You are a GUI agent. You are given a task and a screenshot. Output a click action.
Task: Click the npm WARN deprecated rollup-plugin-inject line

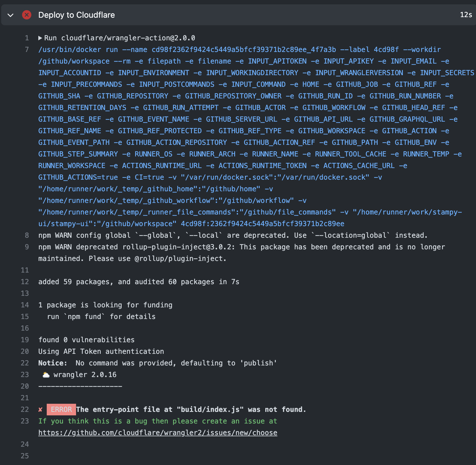click(241, 253)
